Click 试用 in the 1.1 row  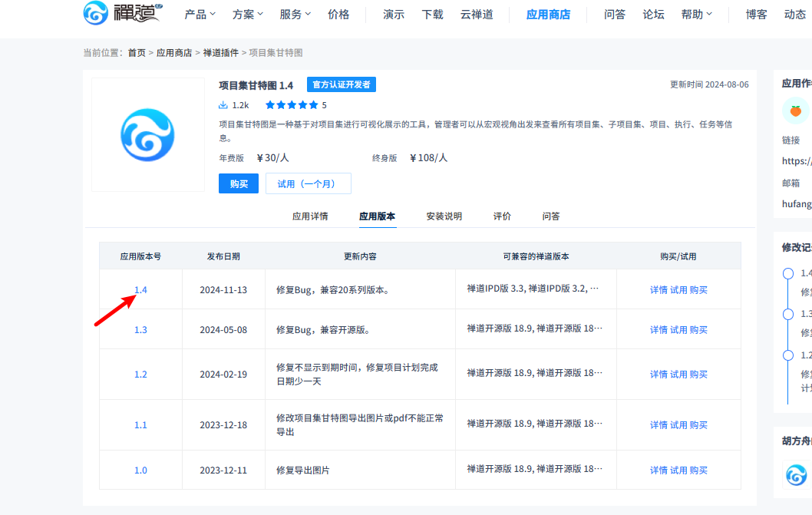click(679, 425)
